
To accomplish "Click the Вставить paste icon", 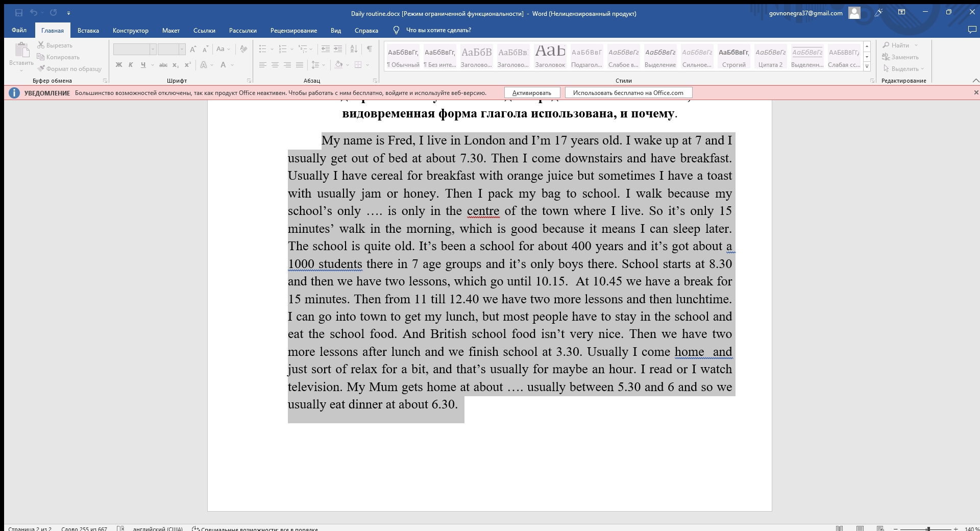I will click(21, 50).
